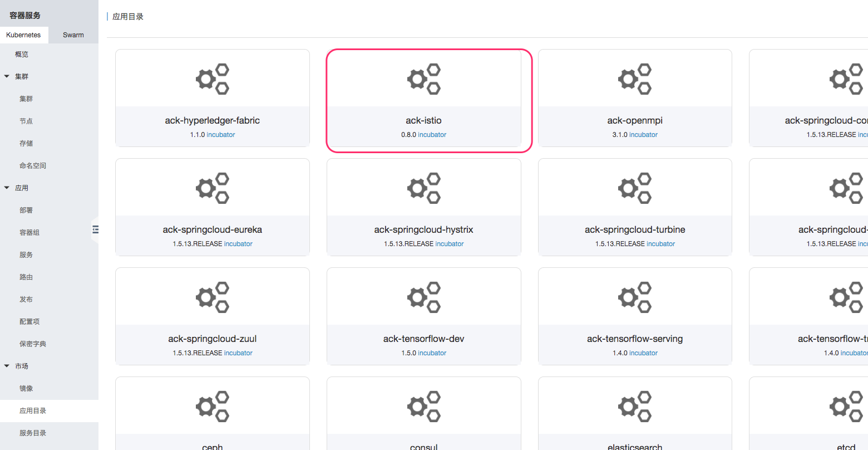868x450 pixels.
Task: Open 发布 in the sidebar
Action: click(26, 299)
